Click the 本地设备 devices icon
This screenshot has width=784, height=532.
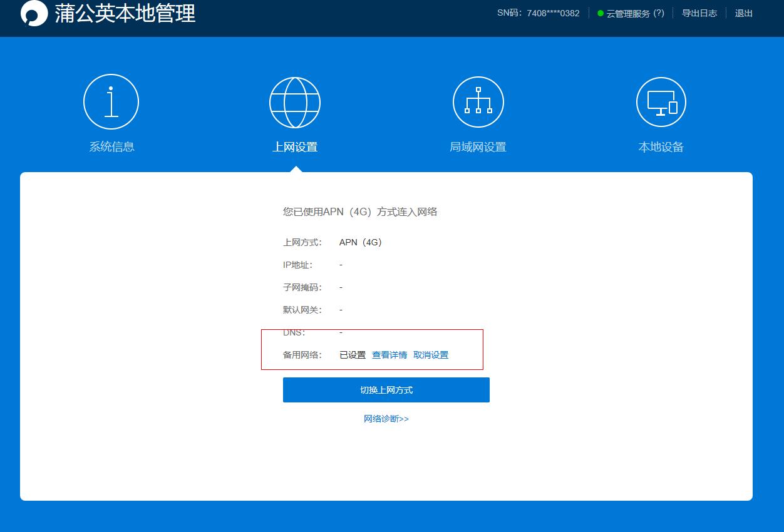pos(661,101)
